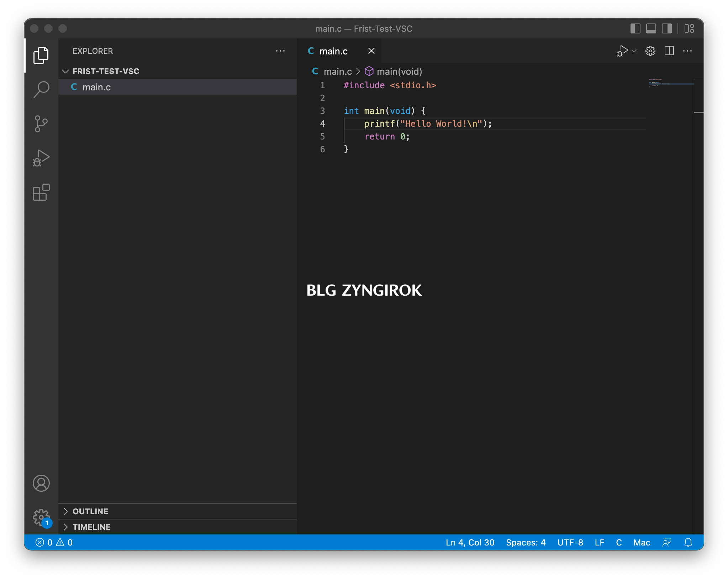Select main.c in Explorer tree
This screenshot has height=580, width=728.
pos(96,87)
